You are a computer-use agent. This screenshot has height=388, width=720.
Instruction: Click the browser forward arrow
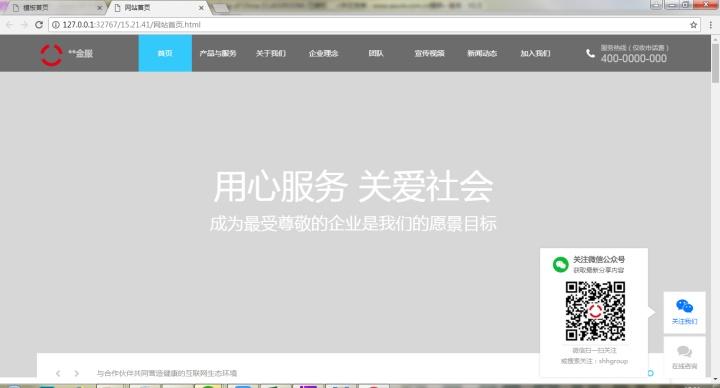(x=24, y=25)
